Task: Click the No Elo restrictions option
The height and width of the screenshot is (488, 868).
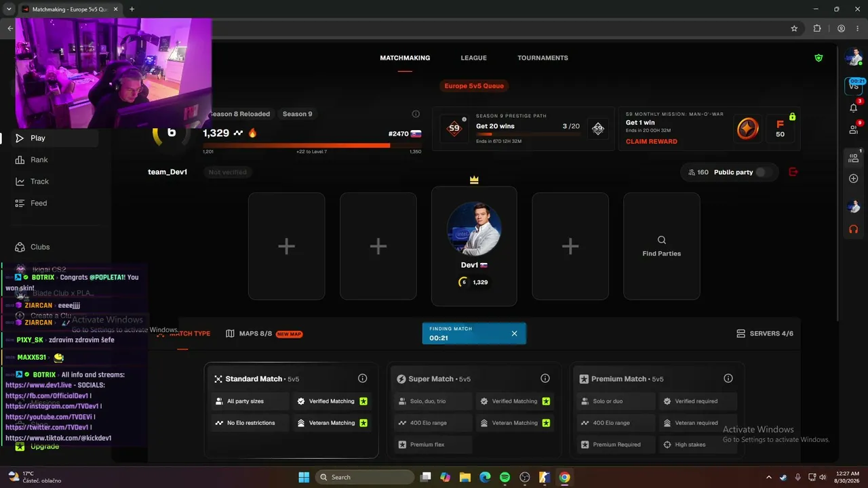Action: (250, 423)
